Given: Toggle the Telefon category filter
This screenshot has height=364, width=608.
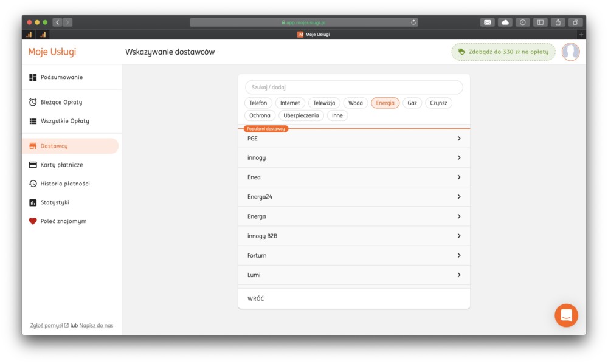Looking at the screenshot, I should (258, 103).
